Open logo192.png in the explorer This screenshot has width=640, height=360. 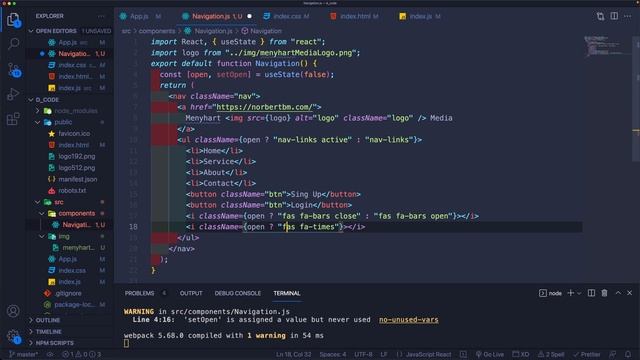(76, 156)
